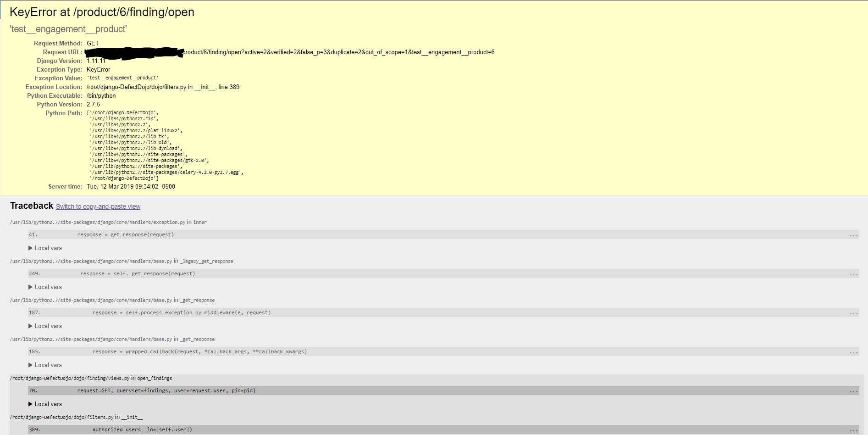Screen dimensions: 868x435
Task: Select the KeyError page heading
Action: 102,12
